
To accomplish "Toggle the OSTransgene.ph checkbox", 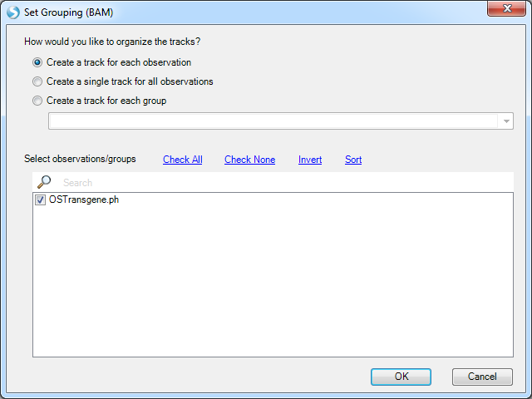I will coord(40,199).
